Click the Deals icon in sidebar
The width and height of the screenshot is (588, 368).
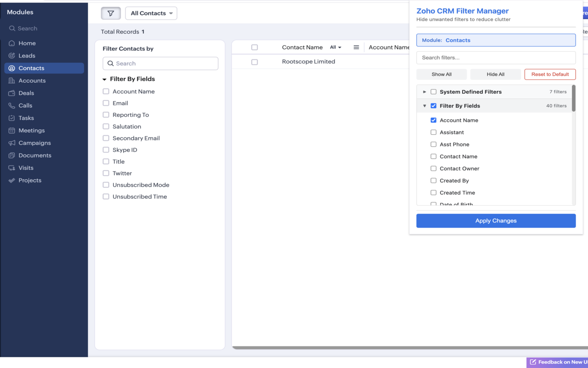pos(12,93)
